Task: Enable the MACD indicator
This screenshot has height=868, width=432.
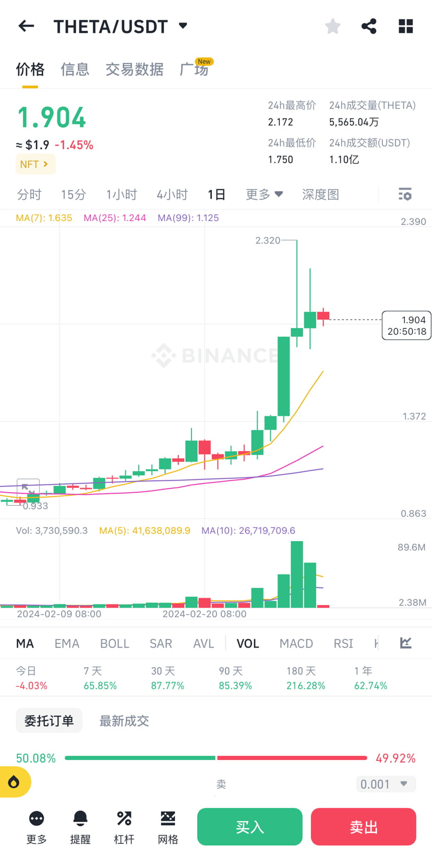Action: pyautogui.click(x=296, y=643)
